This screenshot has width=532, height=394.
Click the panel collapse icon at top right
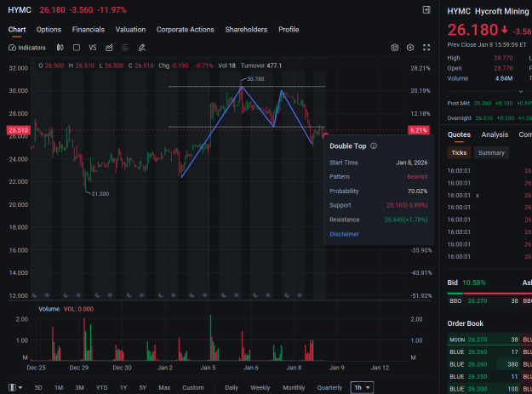(426, 10)
